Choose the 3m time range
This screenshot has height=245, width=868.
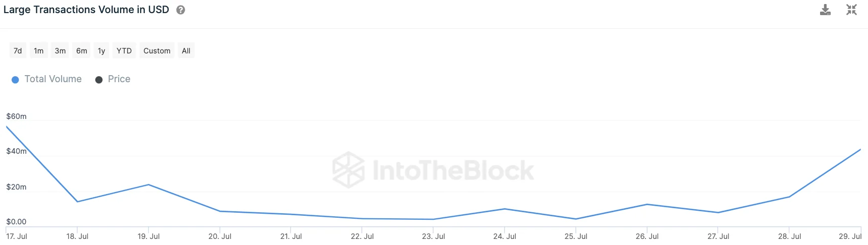60,51
